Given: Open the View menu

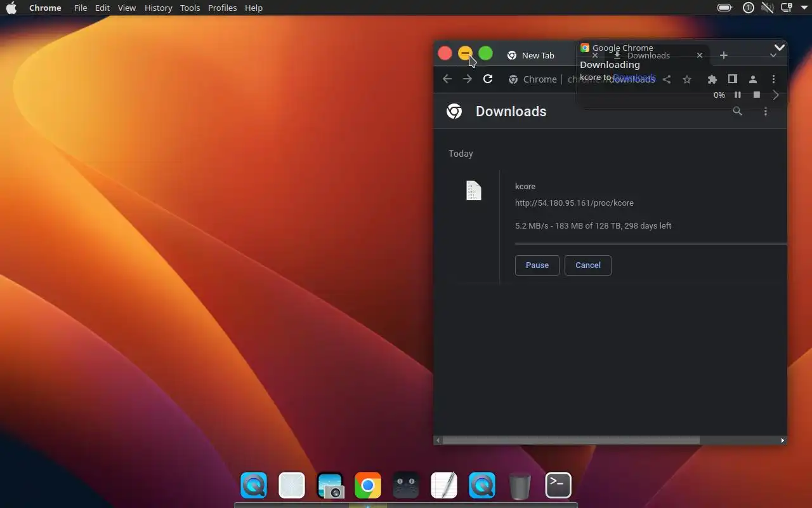Looking at the screenshot, I should pos(127,8).
